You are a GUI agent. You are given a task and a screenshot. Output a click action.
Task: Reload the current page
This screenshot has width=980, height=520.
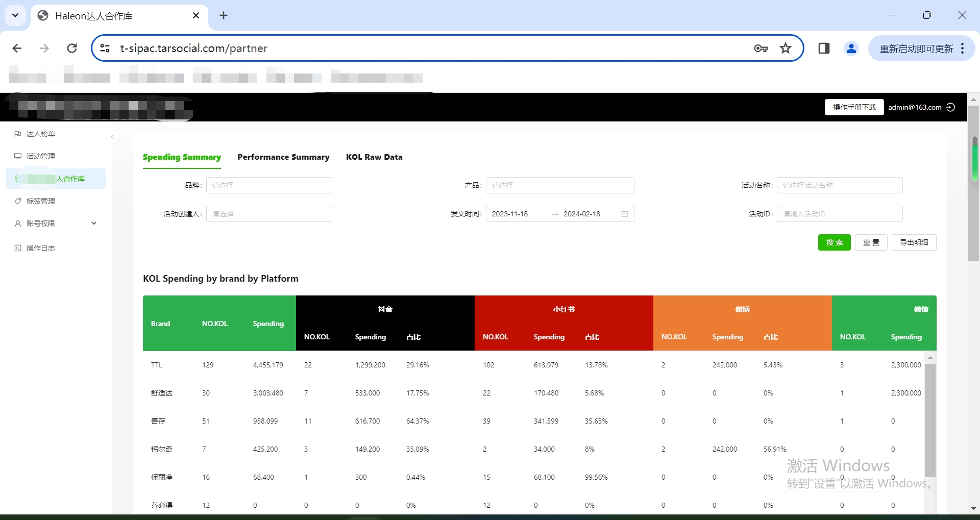[x=72, y=48]
